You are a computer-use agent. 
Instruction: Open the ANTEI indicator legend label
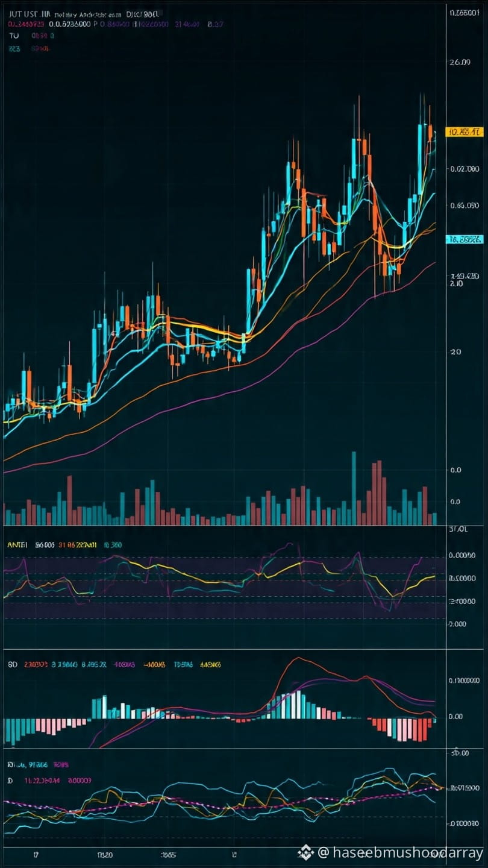[17, 544]
